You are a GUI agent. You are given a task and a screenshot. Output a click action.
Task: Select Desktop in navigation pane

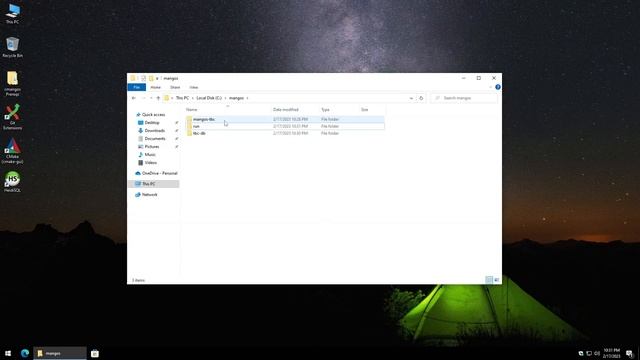[x=152, y=122]
